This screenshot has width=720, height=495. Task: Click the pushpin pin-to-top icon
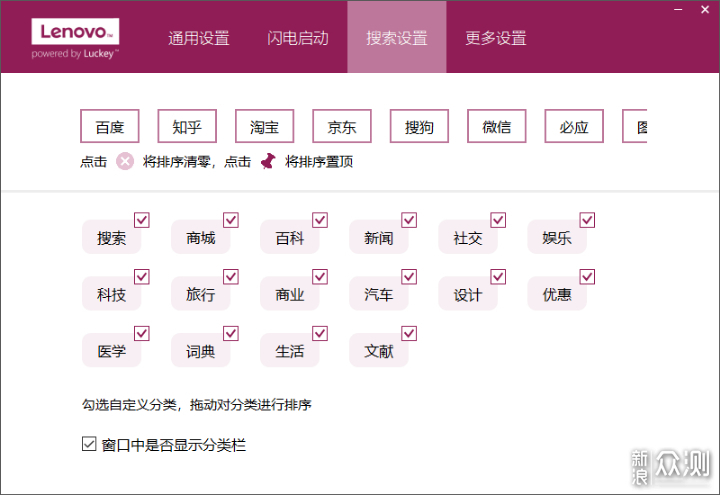coord(268,161)
